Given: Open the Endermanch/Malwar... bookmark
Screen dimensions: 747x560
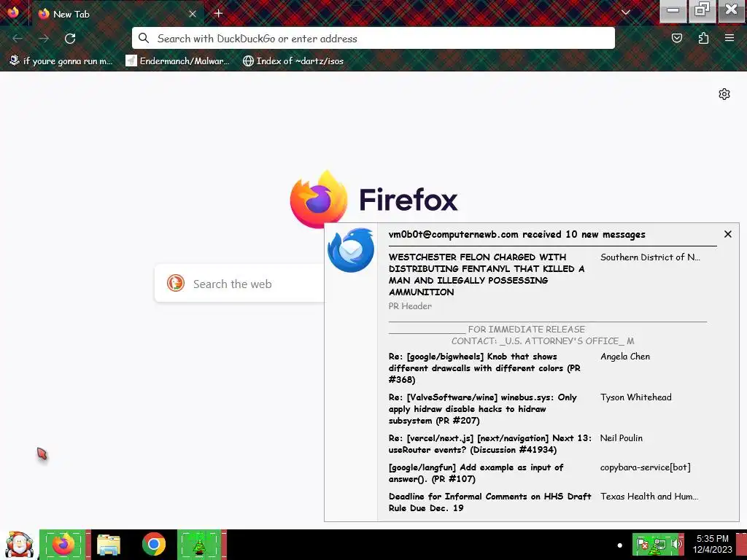Looking at the screenshot, I should point(177,61).
